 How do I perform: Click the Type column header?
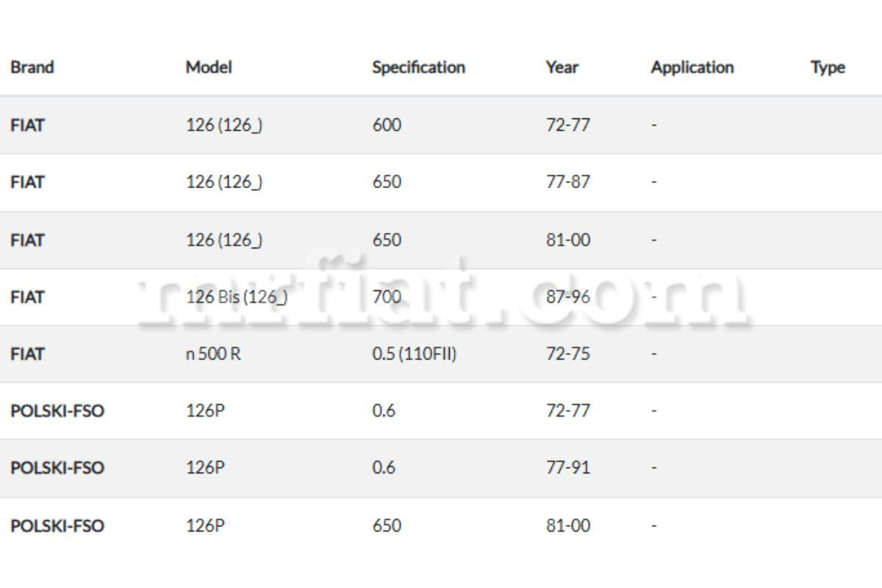[x=828, y=68]
